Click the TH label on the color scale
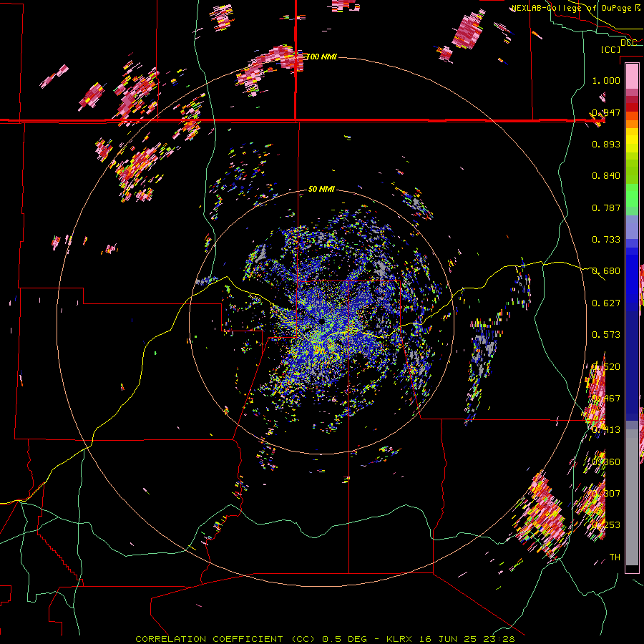Image resolution: width=644 pixels, height=644 pixels. 615,557
